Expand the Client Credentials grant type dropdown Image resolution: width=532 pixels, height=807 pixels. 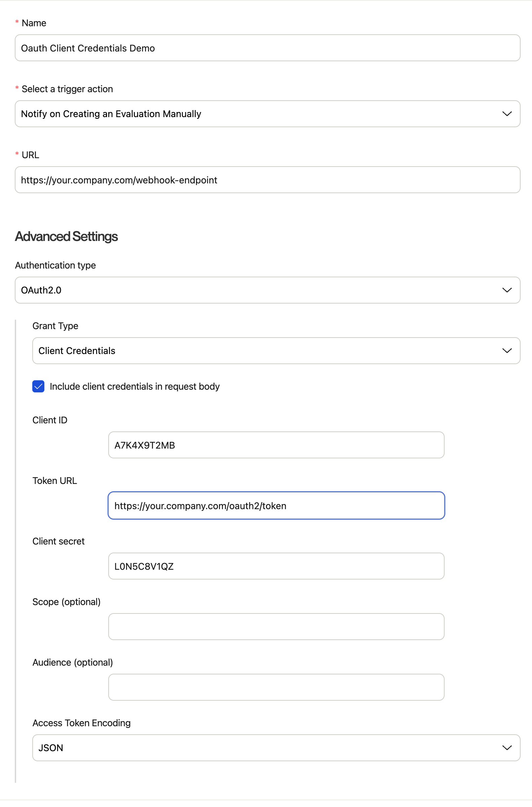tap(276, 351)
